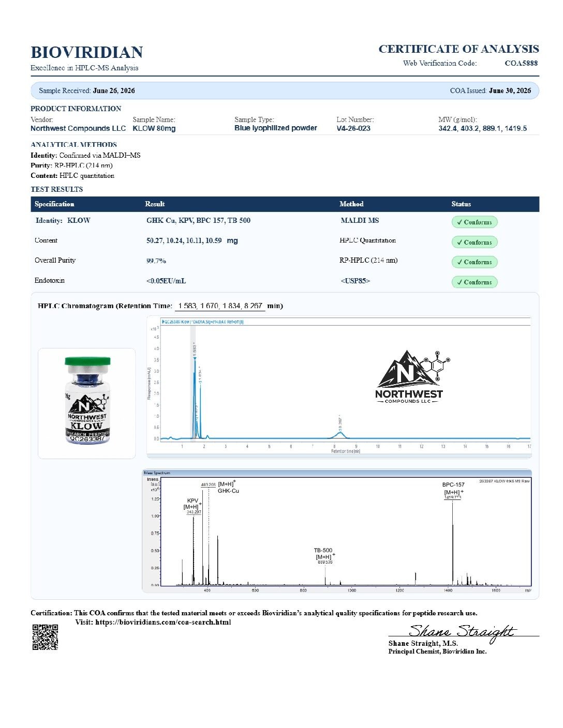Click the Conforms badge for Overall Purity

475,262
